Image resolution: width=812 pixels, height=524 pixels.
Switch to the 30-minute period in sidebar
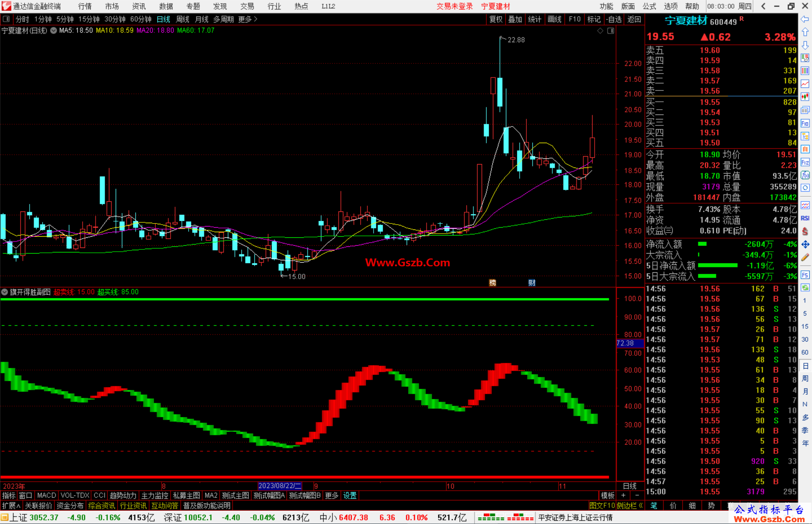pyautogui.click(x=805, y=339)
